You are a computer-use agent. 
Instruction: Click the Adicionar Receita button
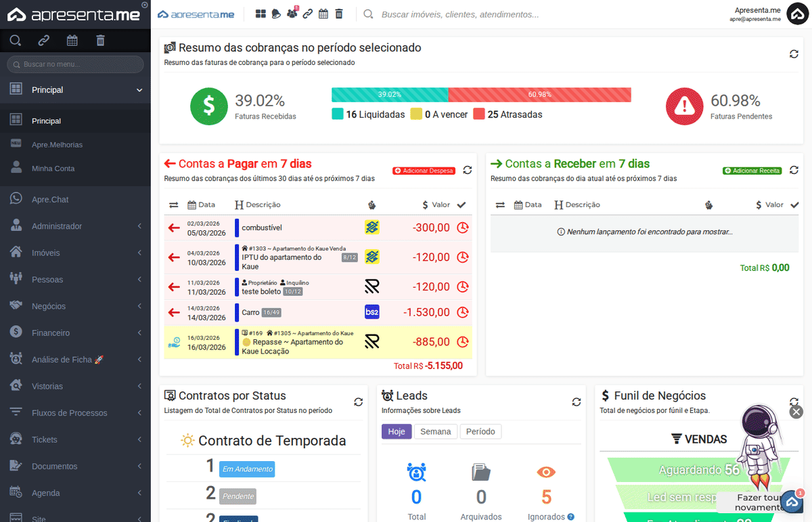pos(751,171)
